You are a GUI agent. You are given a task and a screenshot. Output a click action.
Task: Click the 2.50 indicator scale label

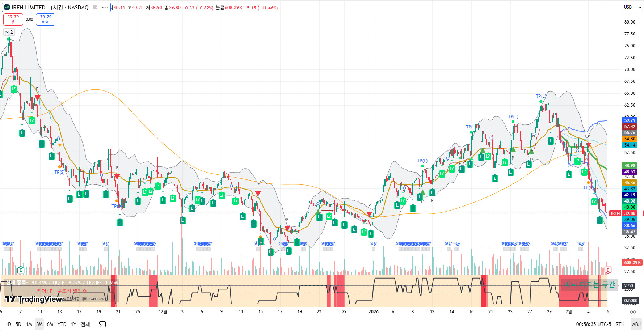628,286
